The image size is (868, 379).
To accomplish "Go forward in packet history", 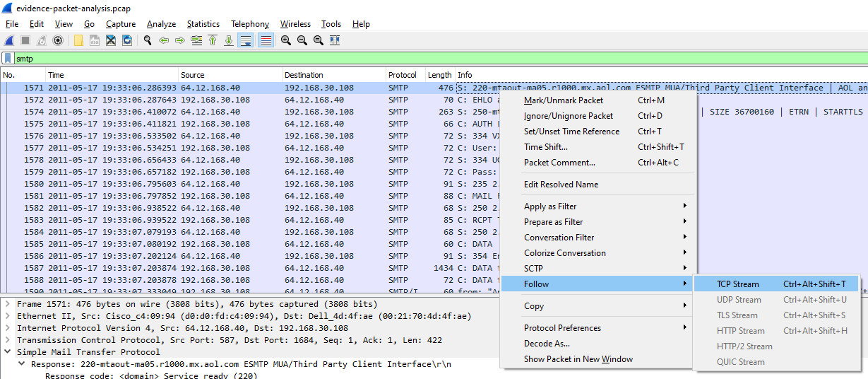I will pyautogui.click(x=180, y=40).
